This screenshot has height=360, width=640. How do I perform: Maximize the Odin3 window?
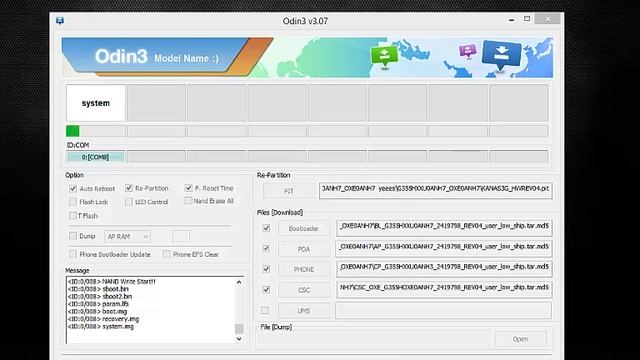point(527,19)
